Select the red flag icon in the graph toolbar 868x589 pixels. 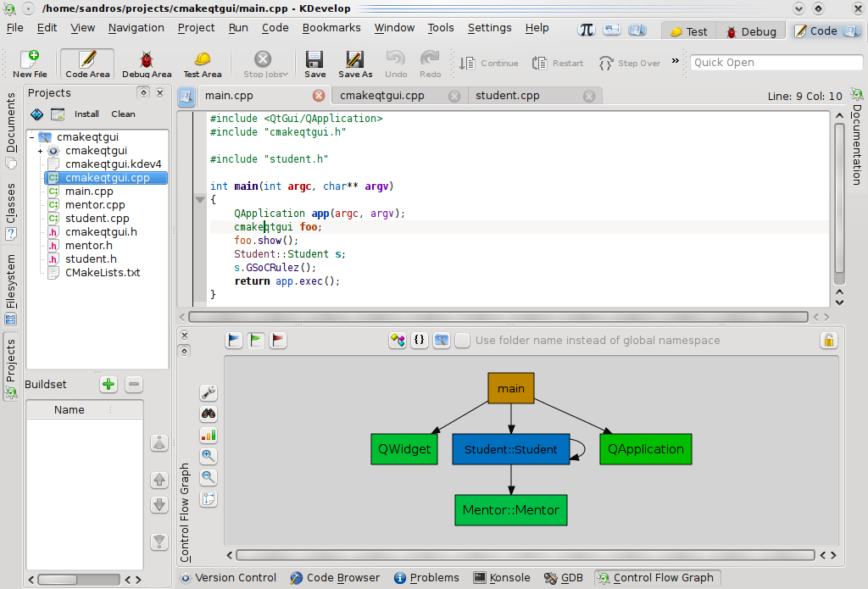click(x=277, y=340)
